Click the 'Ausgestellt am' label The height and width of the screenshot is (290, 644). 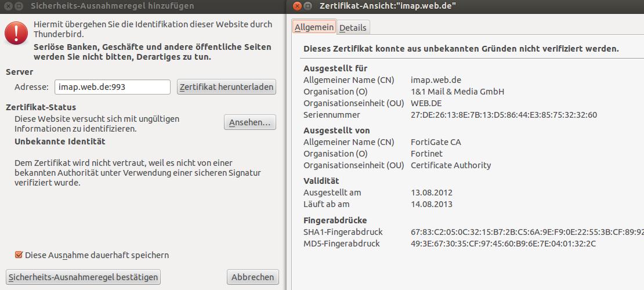point(332,192)
